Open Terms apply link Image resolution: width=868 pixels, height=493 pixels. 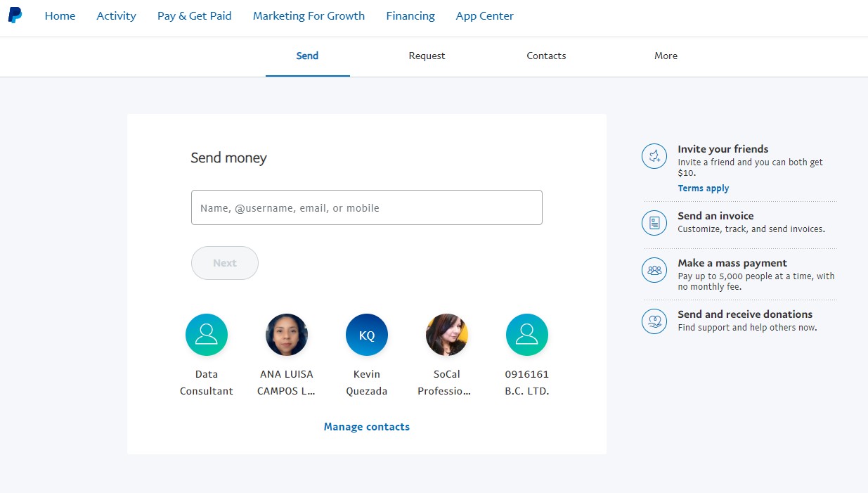pyautogui.click(x=703, y=188)
